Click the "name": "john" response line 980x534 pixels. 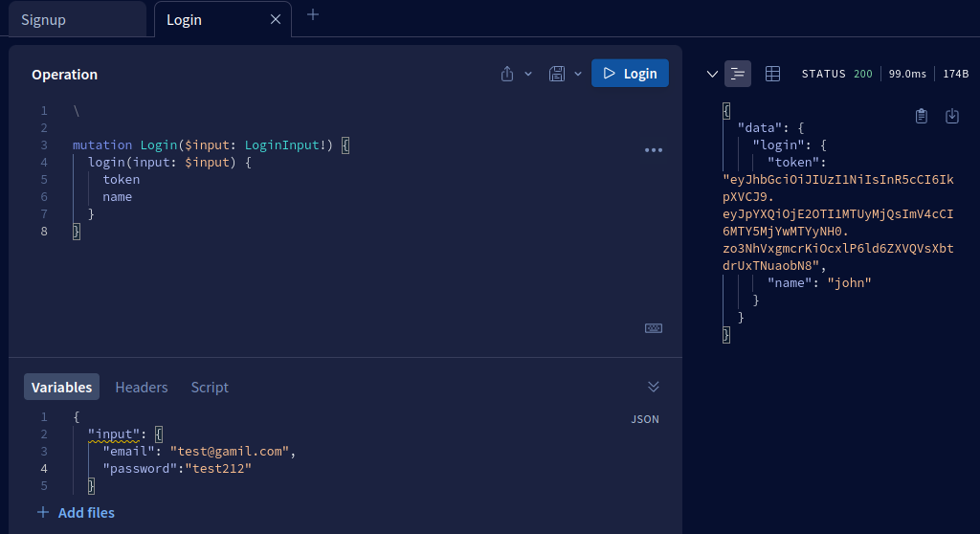(819, 282)
